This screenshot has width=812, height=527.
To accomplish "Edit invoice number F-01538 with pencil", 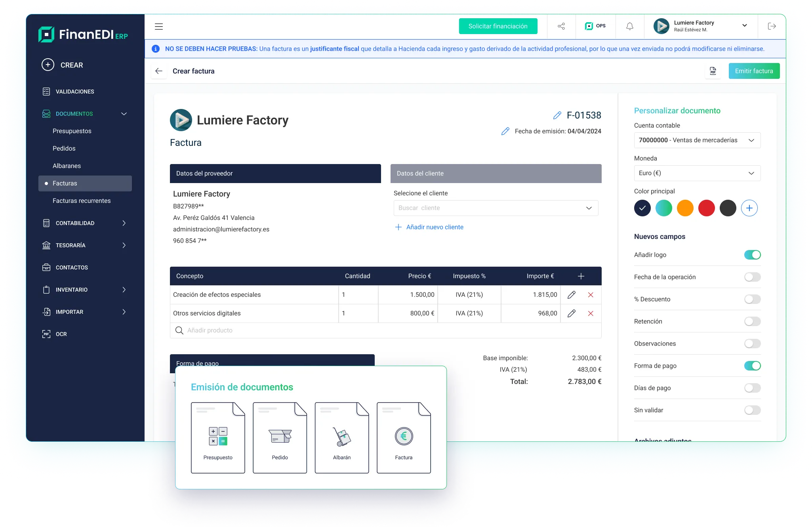I will tap(557, 115).
